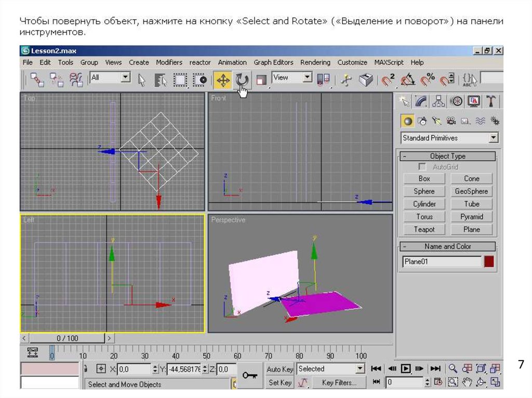The height and width of the screenshot is (398, 532).
Task: Toggle Auto Key animation mode
Action: [280, 369]
